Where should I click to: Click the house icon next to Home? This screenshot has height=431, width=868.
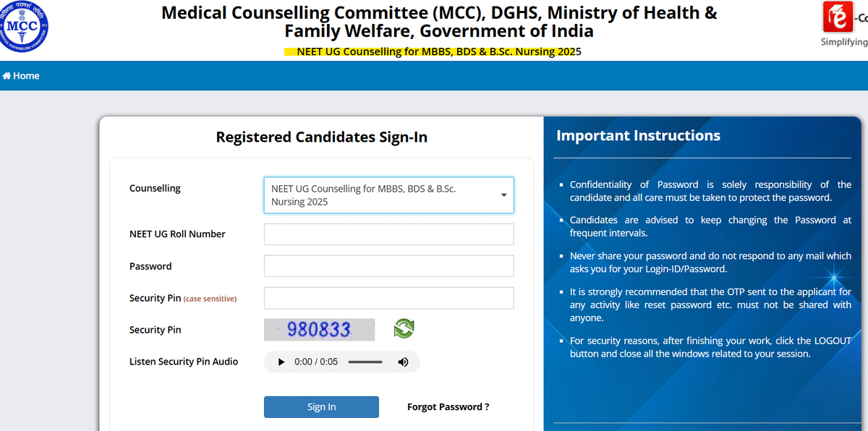(x=6, y=75)
